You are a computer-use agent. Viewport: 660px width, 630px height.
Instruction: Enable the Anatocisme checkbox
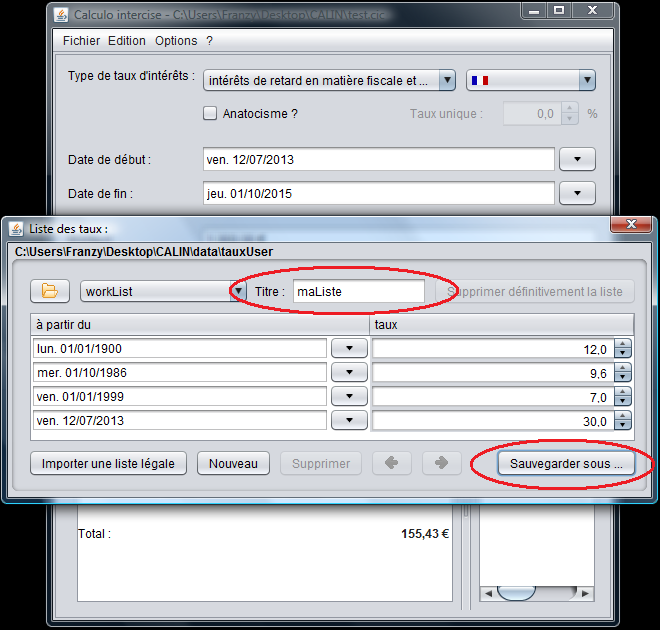pos(210,114)
